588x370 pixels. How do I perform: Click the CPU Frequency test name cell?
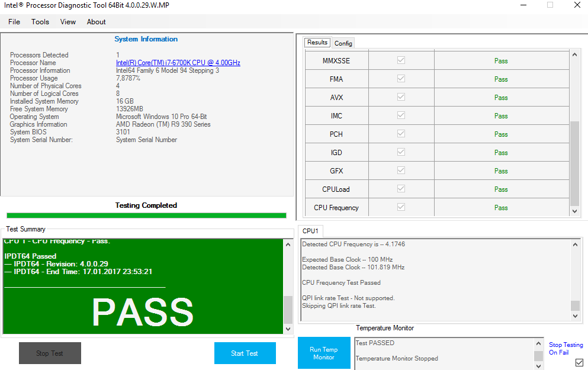pos(337,208)
